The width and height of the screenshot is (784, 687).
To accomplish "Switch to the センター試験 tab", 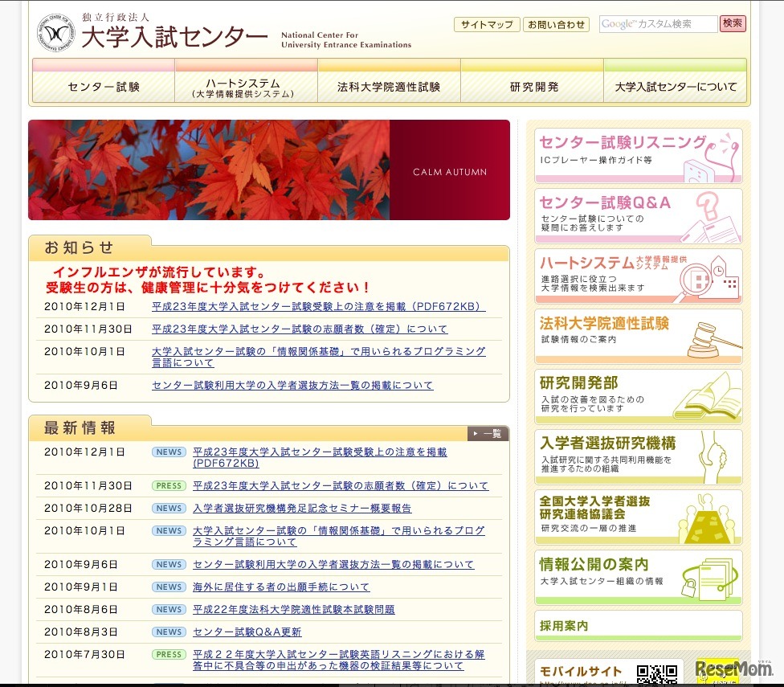I will click(103, 84).
